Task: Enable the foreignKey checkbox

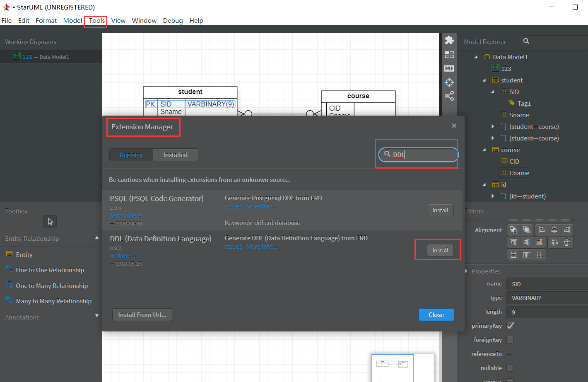Action: (511, 340)
